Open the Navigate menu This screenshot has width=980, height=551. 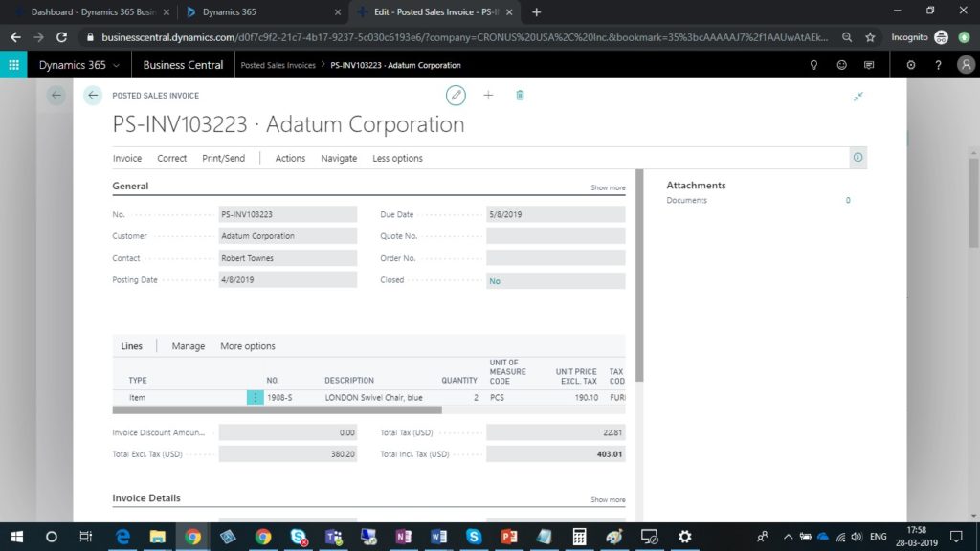click(339, 158)
